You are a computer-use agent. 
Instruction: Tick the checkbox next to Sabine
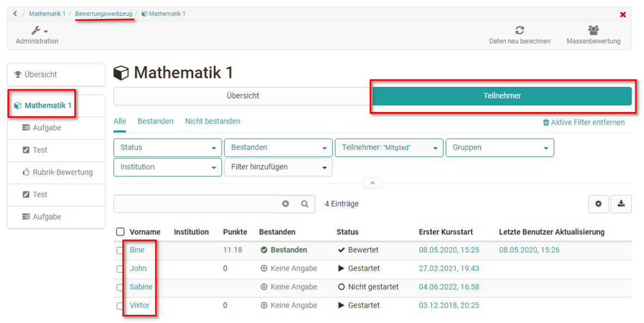click(120, 287)
